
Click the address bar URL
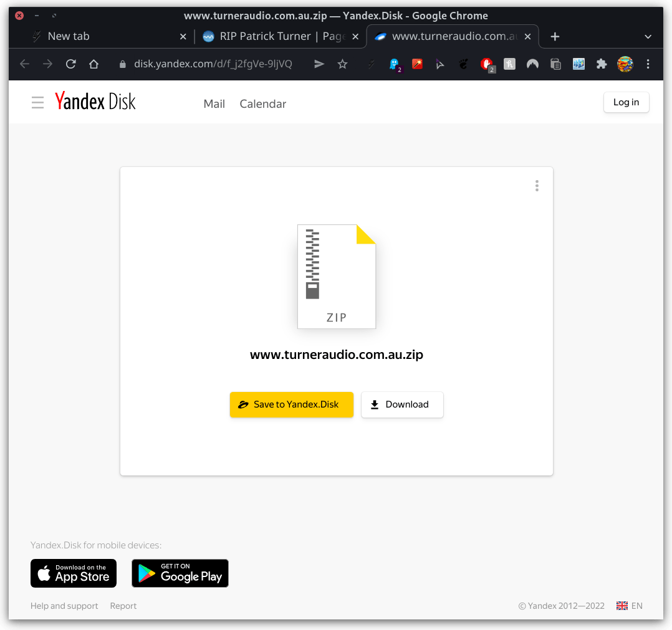point(213,64)
